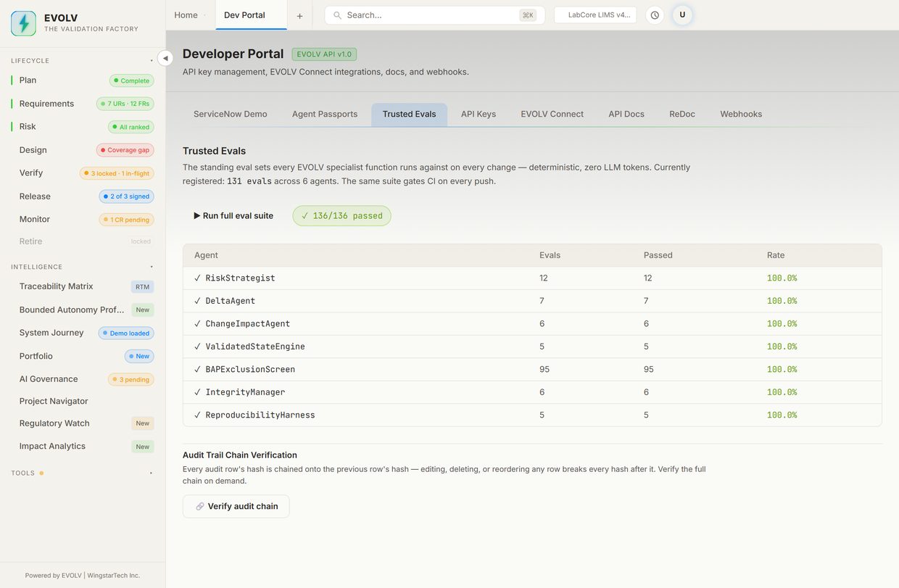
Task: Click the BAPExclusionScreen row
Action: click(x=532, y=370)
